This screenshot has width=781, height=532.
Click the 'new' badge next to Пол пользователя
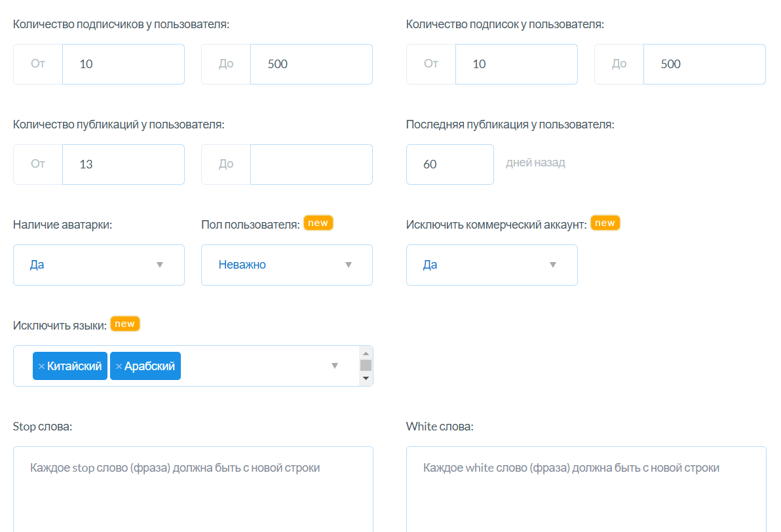click(x=318, y=223)
